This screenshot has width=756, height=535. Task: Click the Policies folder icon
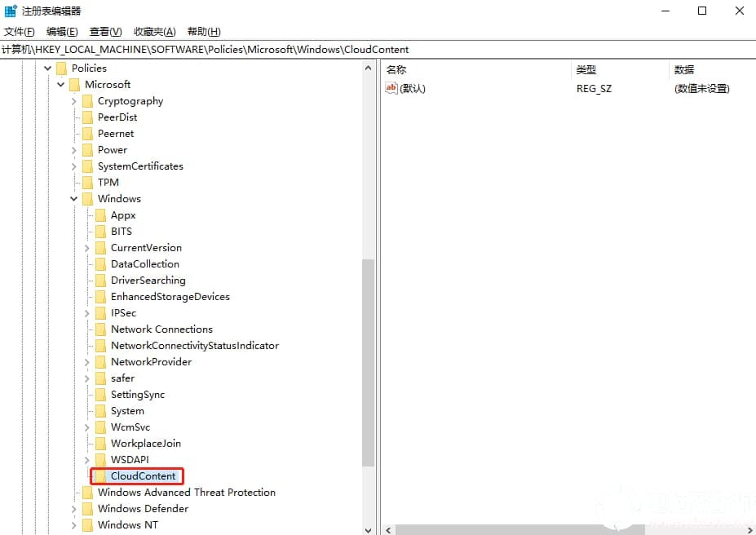61,69
